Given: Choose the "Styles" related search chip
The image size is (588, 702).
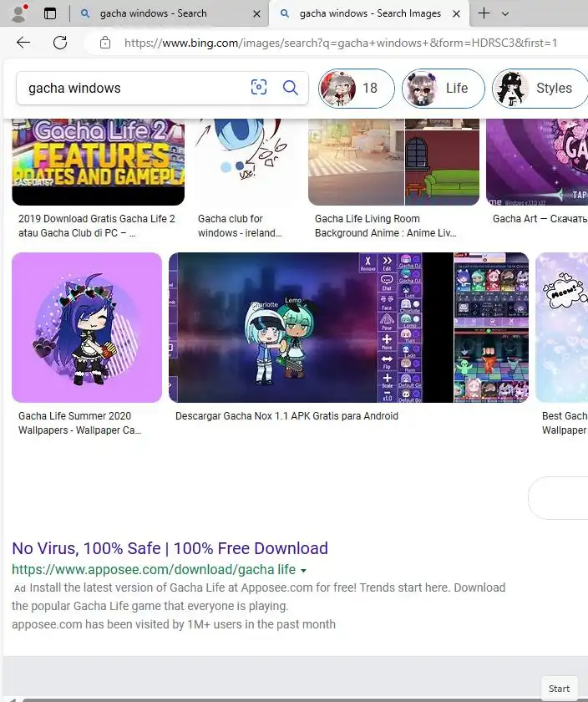Looking at the screenshot, I should pos(540,89).
